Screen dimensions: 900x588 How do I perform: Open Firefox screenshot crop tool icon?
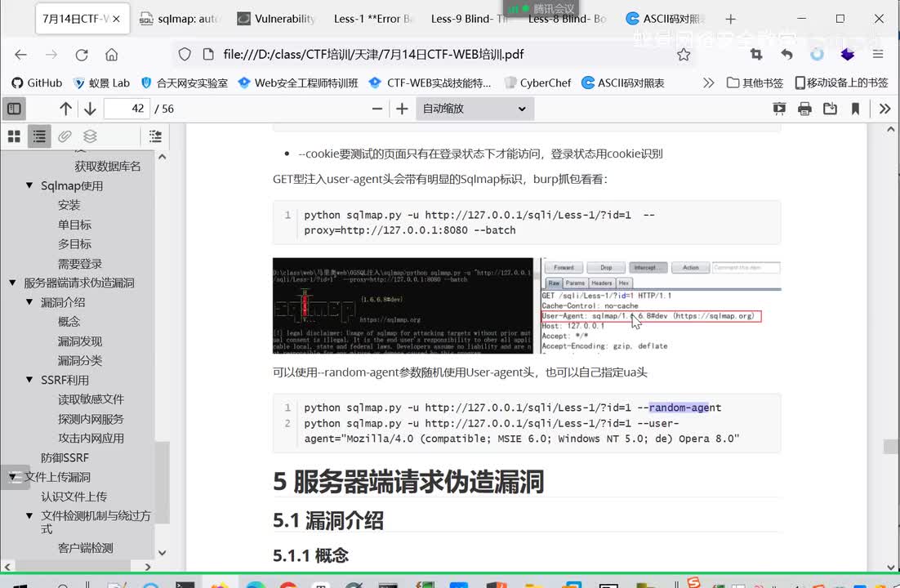point(756,55)
